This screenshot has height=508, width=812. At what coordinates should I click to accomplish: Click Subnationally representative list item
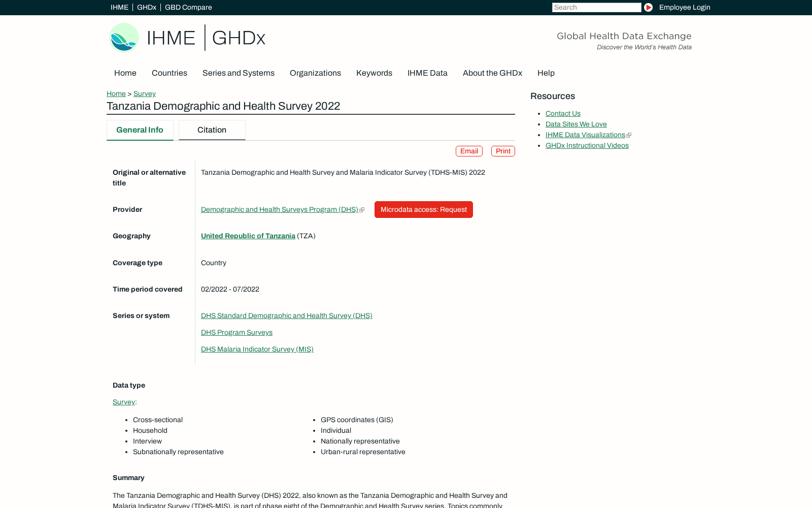[178, 452]
